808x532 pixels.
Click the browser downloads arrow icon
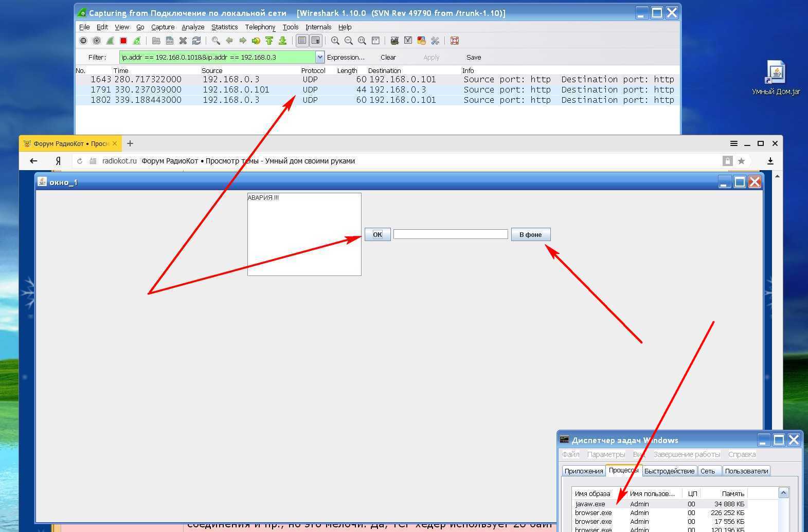point(770,161)
